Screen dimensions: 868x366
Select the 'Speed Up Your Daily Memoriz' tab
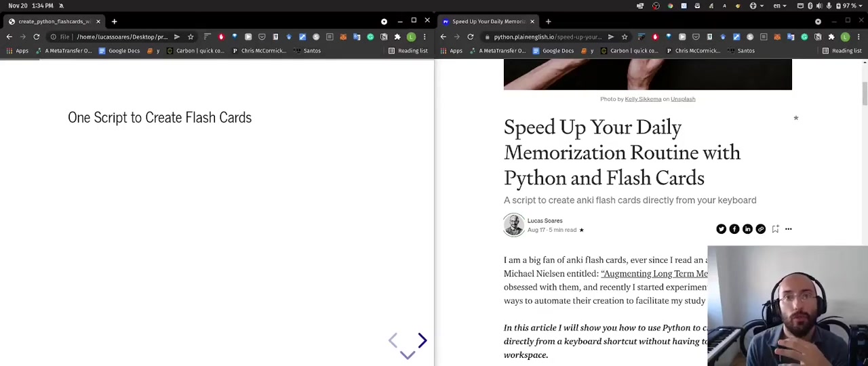pos(488,21)
